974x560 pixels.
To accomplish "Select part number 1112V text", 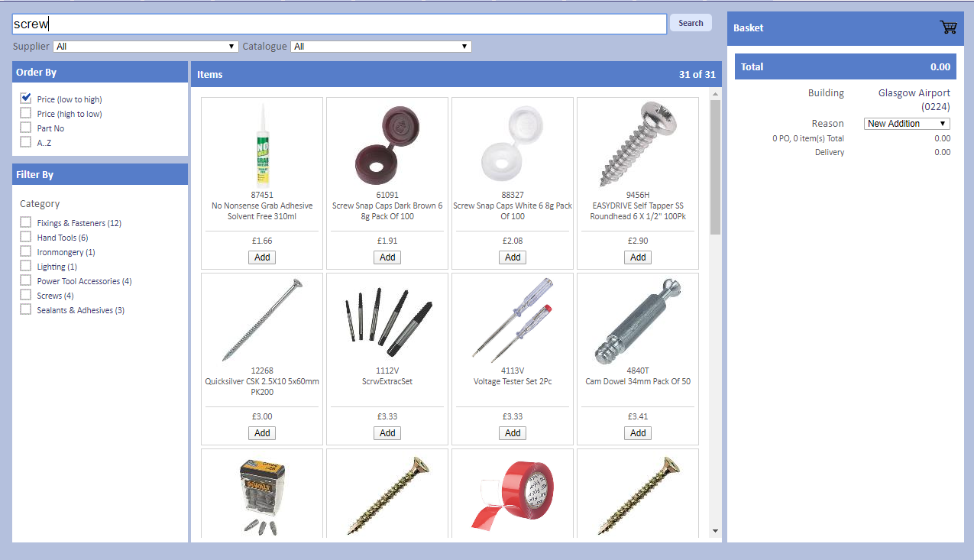I will point(387,371).
